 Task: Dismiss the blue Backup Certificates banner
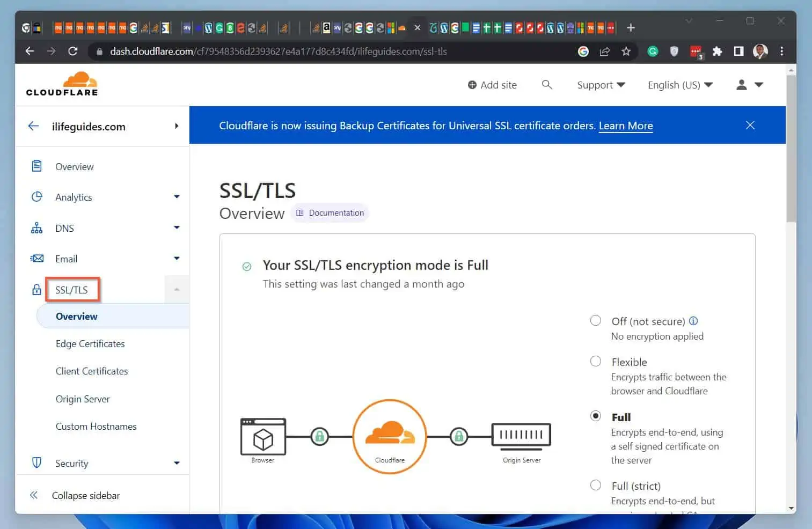(x=750, y=125)
